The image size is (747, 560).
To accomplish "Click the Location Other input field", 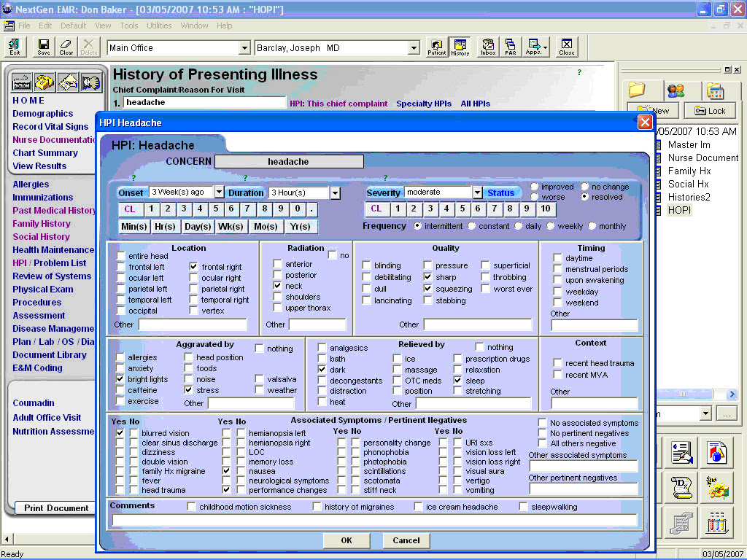I will 193,324.
